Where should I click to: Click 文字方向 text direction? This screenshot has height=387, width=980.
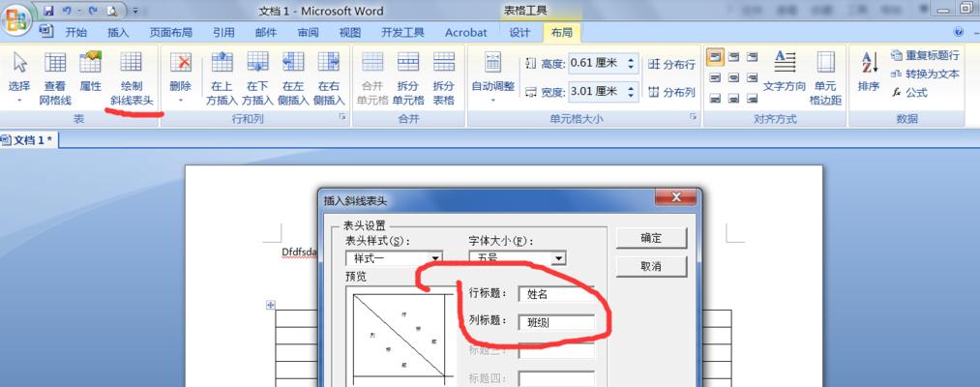[x=785, y=72]
